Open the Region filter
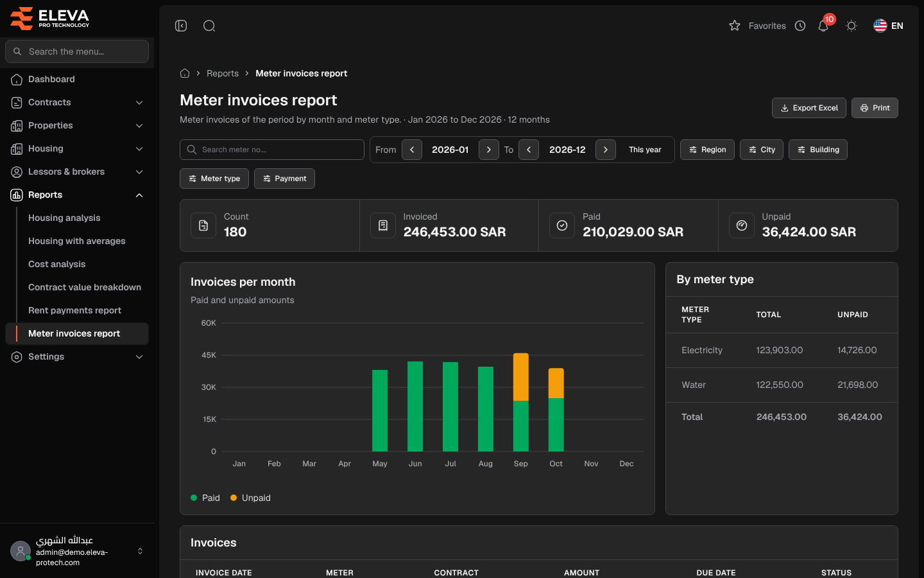 point(707,150)
